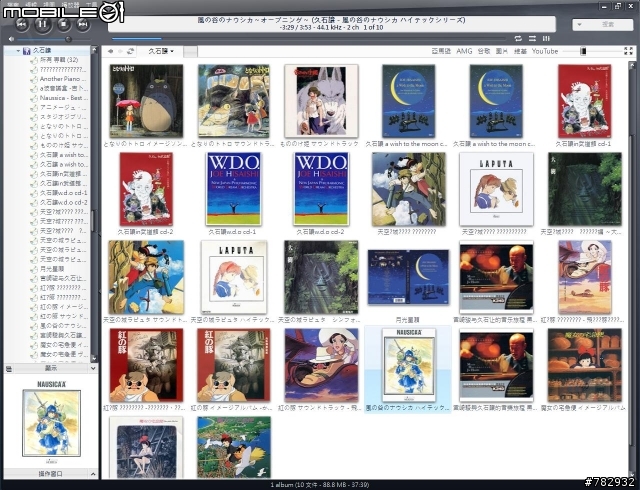Image resolution: width=640 pixels, height=490 pixels.
Task: Select the 所有 專輯 (32) tree item
Action: click(59, 60)
